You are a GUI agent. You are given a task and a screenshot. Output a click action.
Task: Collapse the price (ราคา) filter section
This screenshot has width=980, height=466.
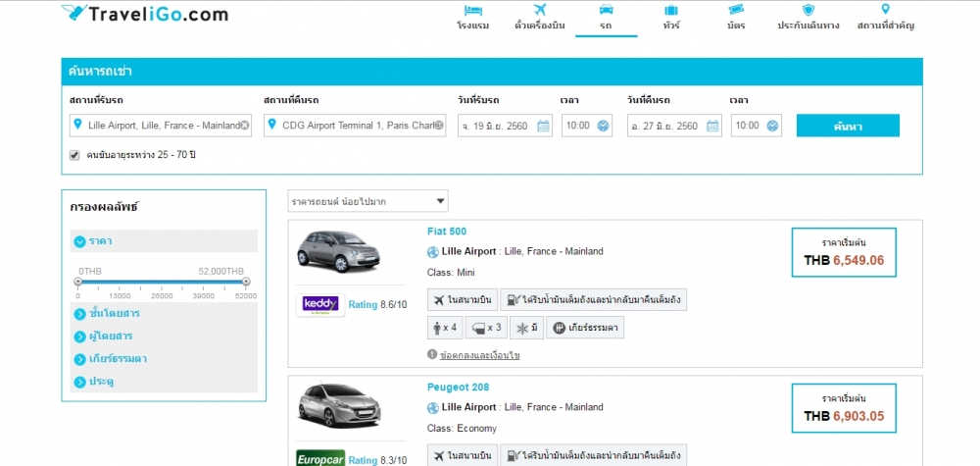coord(78,240)
